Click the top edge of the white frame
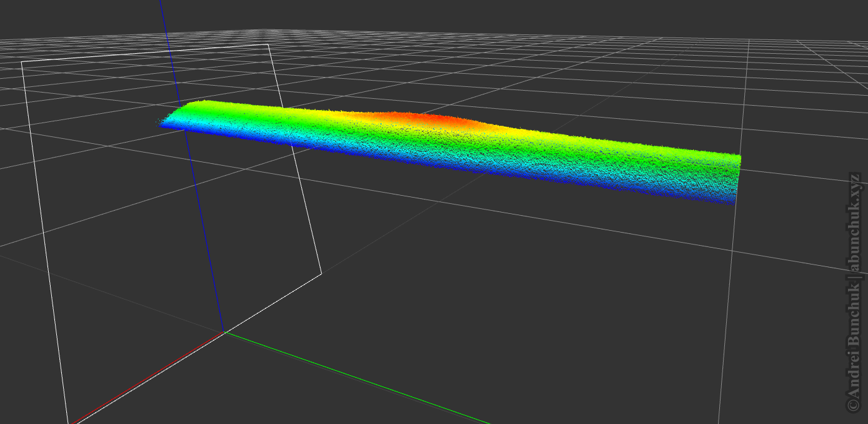 (145, 53)
